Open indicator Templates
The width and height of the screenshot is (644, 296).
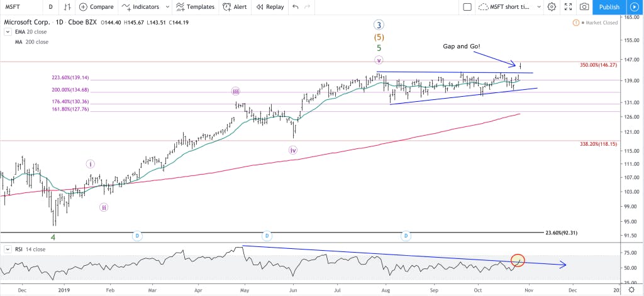[x=196, y=7]
